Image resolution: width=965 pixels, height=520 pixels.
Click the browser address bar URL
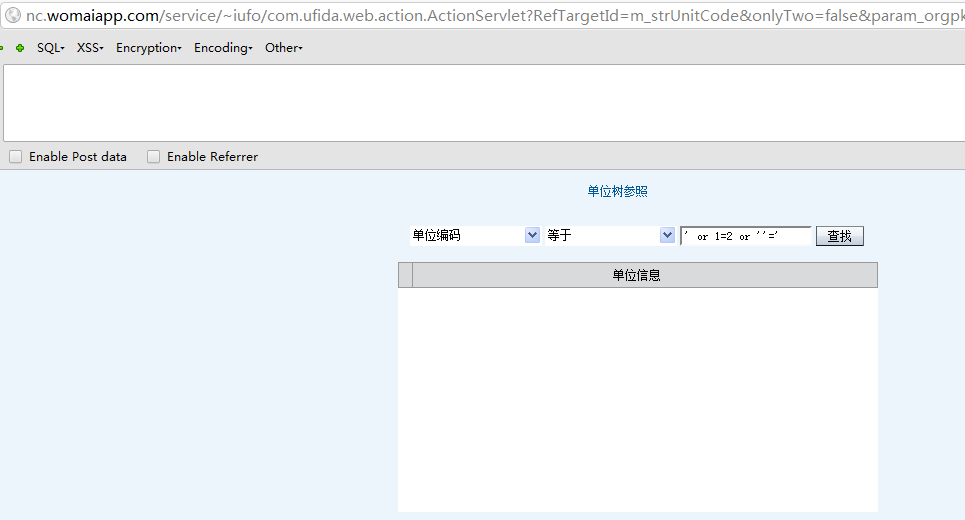(x=494, y=15)
